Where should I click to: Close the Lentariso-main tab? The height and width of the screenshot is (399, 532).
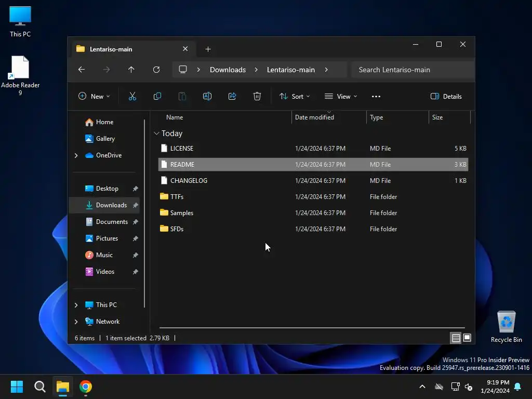pos(185,49)
